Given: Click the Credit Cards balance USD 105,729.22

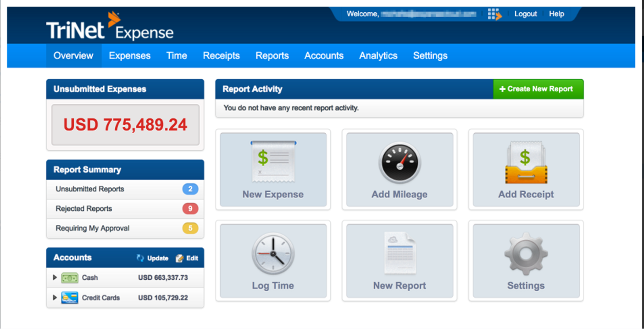Looking at the screenshot, I should click(x=163, y=298).
